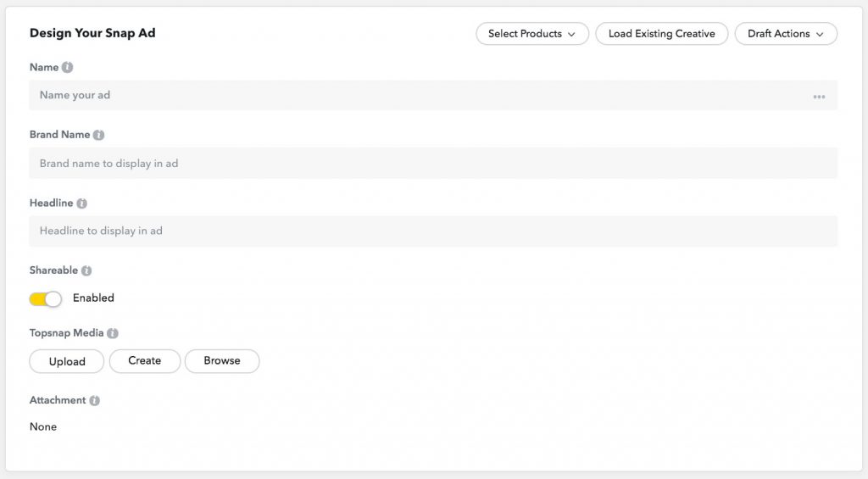Click the info icon beside Name label
The image size is (868, 479).
coord(67,68)
